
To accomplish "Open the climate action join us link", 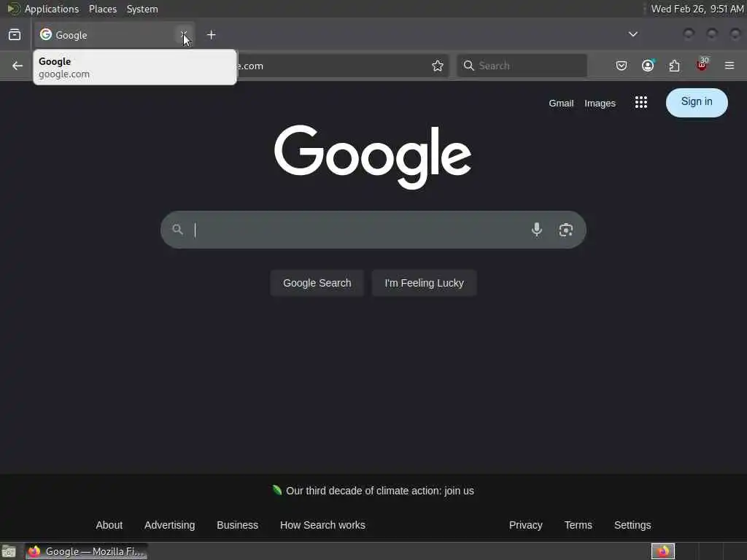I will click(379, 491).
